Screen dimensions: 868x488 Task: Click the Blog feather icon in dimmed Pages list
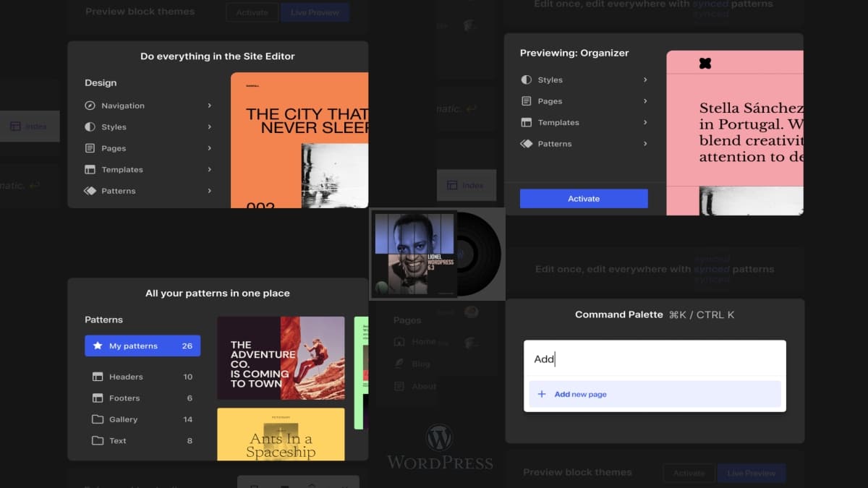click(399, 364)
